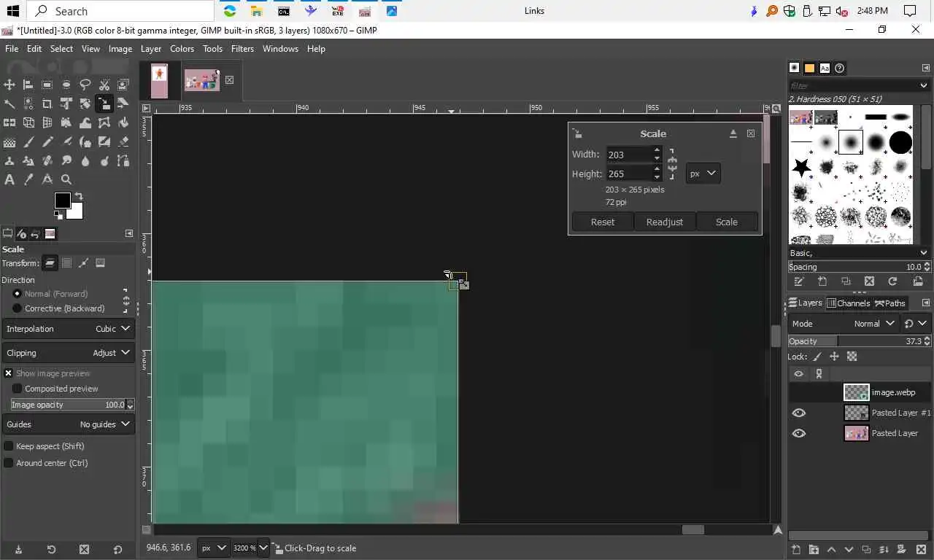
Task: Select the Ellipse Select tool
Action: click(x=66, y=85)
